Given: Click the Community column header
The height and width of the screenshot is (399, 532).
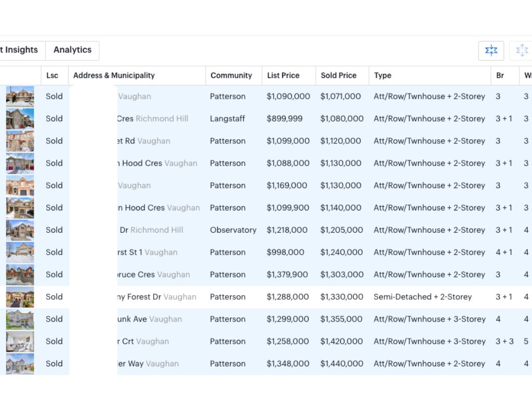Looking at the screenshot, I should [x=231, y=75].
